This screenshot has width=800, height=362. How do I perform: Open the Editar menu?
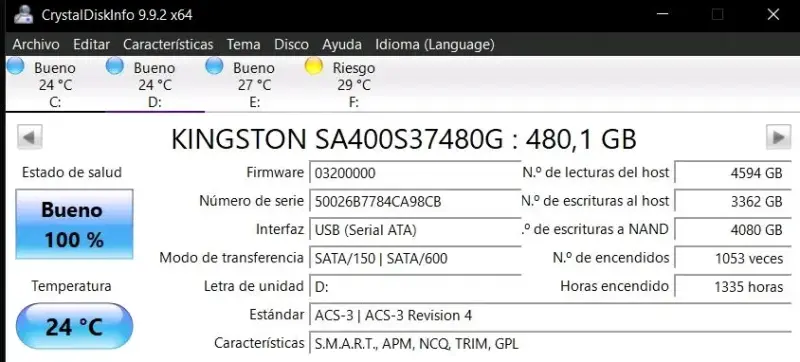(91, 44)
